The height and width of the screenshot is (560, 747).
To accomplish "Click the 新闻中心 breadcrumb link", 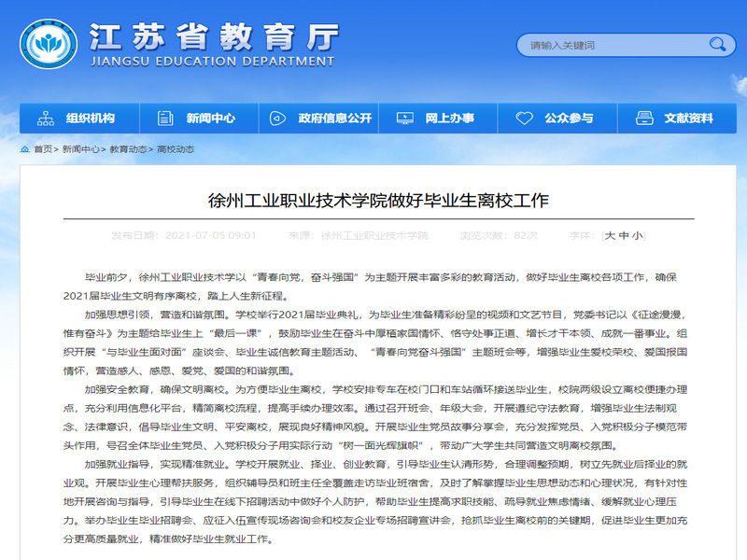I will tap(81, 149).
